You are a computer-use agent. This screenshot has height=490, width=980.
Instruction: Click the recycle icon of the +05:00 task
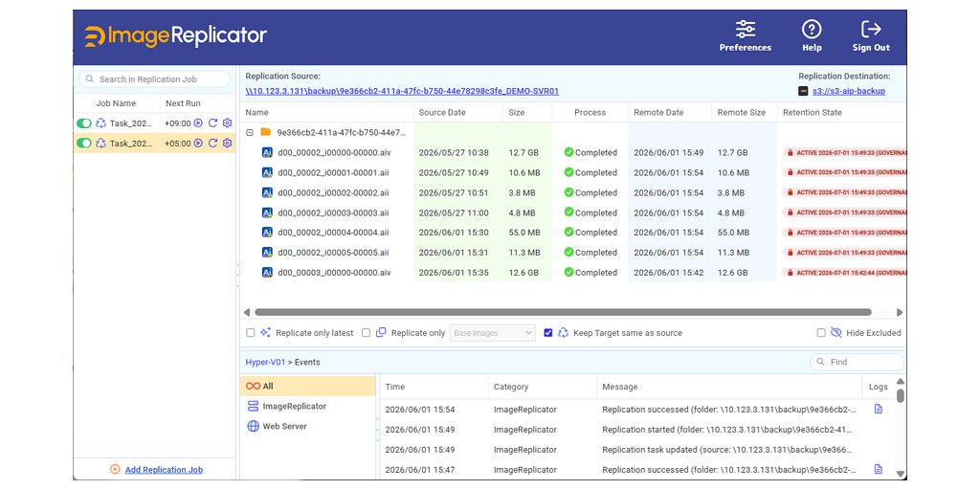click(100, 144)
